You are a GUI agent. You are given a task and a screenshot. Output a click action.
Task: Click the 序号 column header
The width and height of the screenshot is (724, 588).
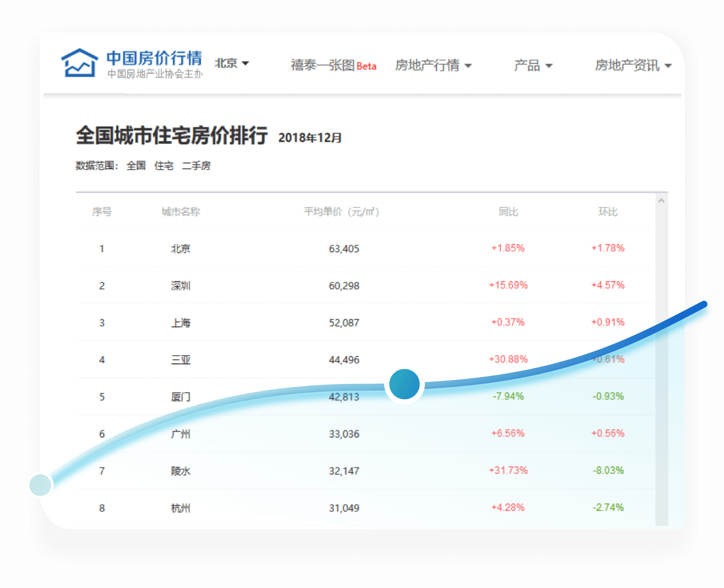102,212
